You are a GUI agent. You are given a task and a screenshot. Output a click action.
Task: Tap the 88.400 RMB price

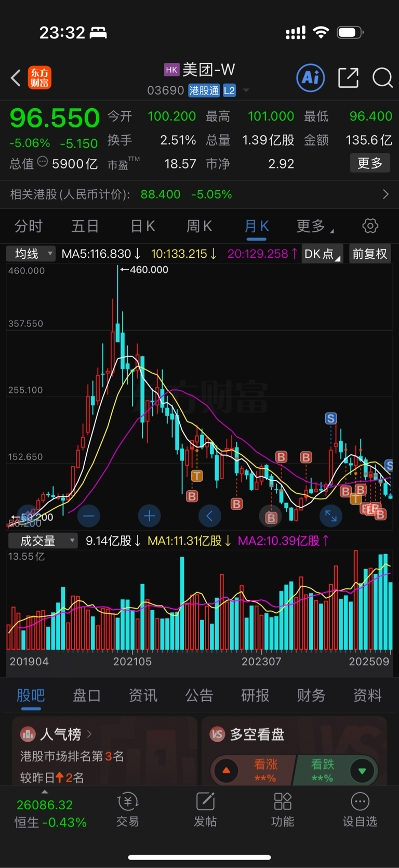coord(161,194)
